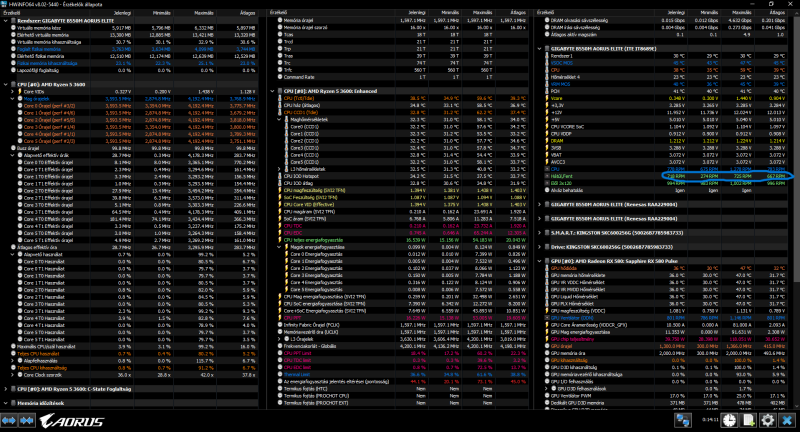This screenshot has width=800, height=432.
Task: Click the fan icon beside HátsóFent
Action: [x=547, y=176]
